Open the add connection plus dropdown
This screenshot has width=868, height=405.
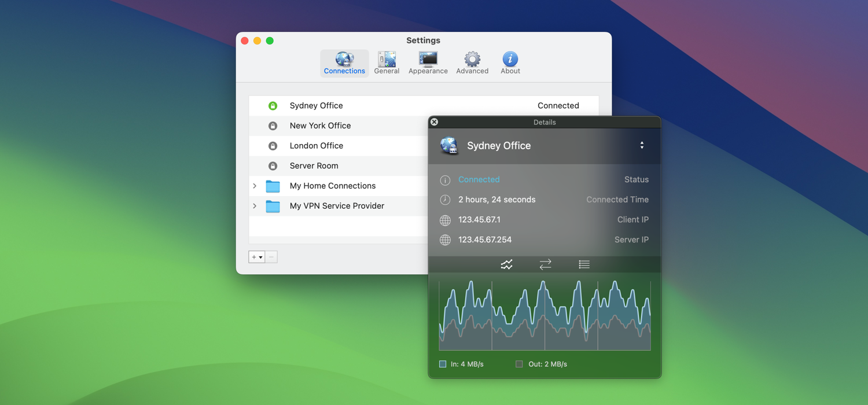tap(257, 257)
